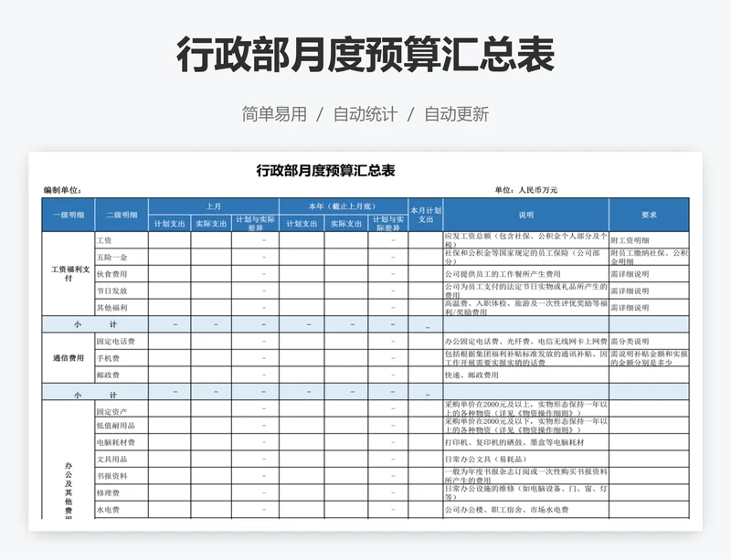Click the 上月 merged header cell
Screen dimensions: 731x560
pos(214,206)
